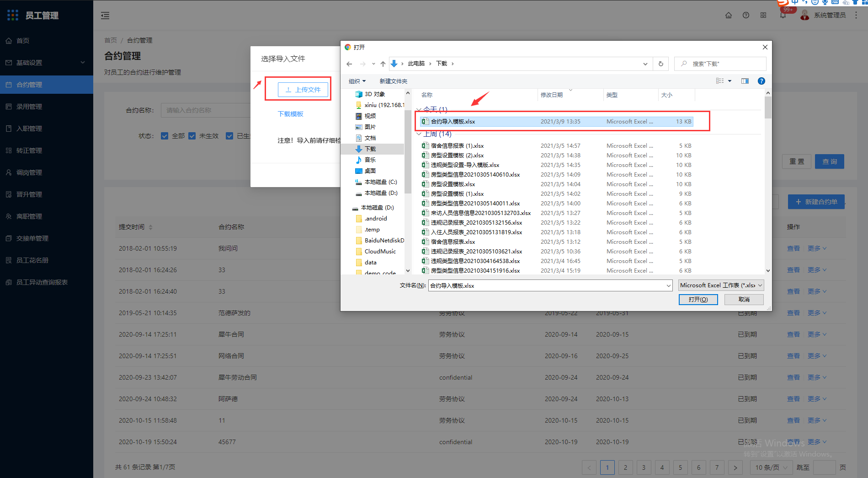Open the home icon in top header
868x478 pixels.
729,15
